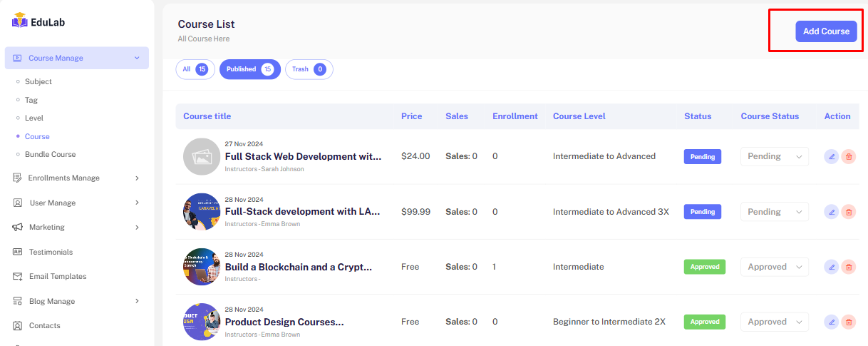868x346 pixels.
Task: Click the EduLab logo icon
Action: [x=19, y=21]
